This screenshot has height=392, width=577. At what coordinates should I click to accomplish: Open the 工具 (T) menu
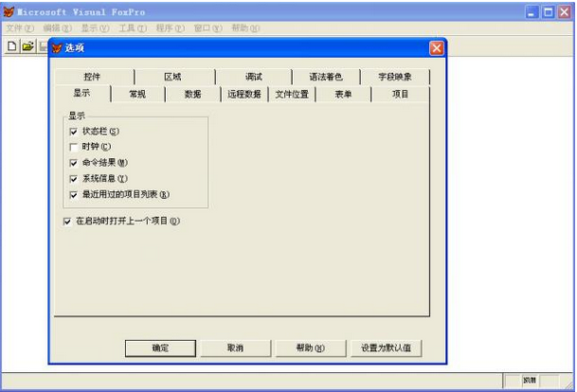133,28
